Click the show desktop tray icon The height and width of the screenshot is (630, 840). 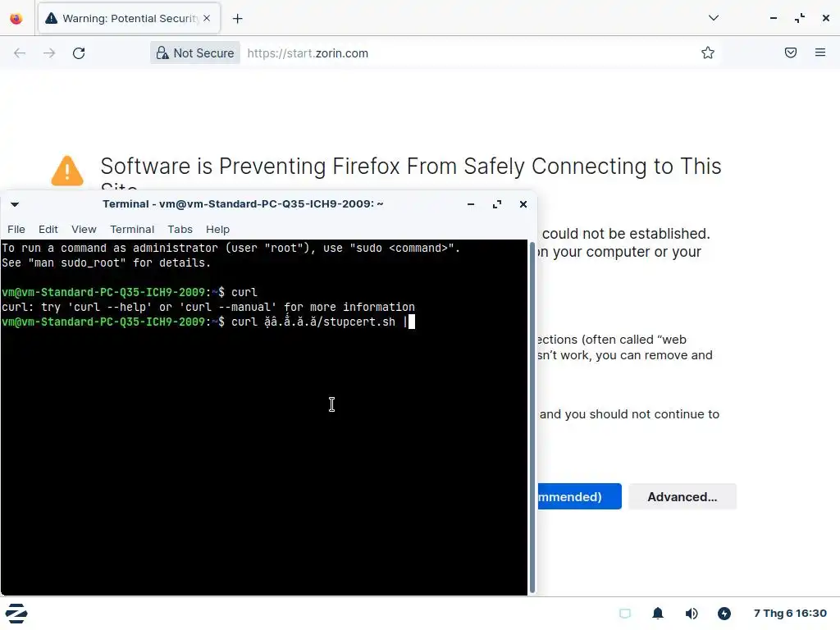(x=625, y=614)
